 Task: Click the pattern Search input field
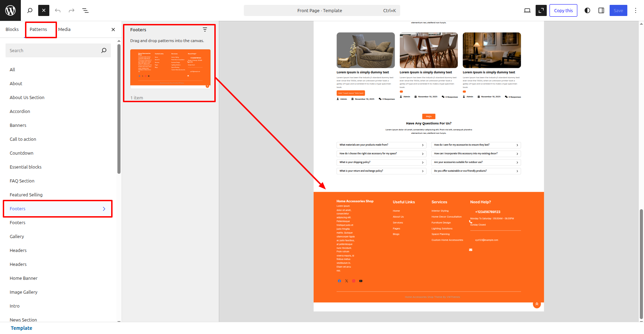pyautogui.click(x=54, y=50)
